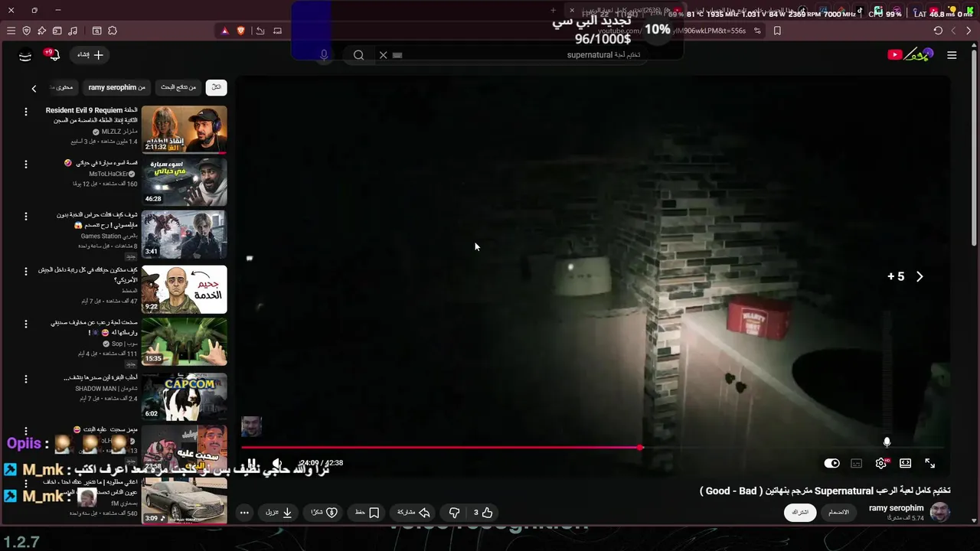Dislike the video with thumbs down

(x=454, y=513)
